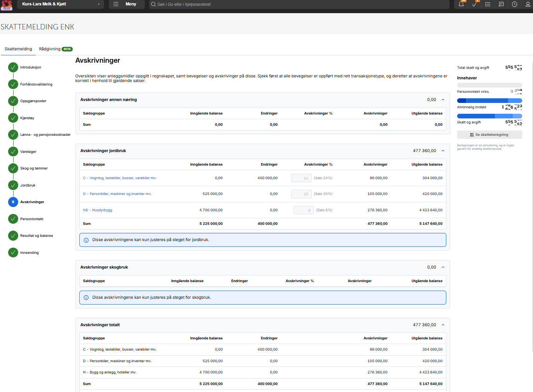This screenshot has width=533, height=392.
Task: Open the clock history icon
Action: 514,4
